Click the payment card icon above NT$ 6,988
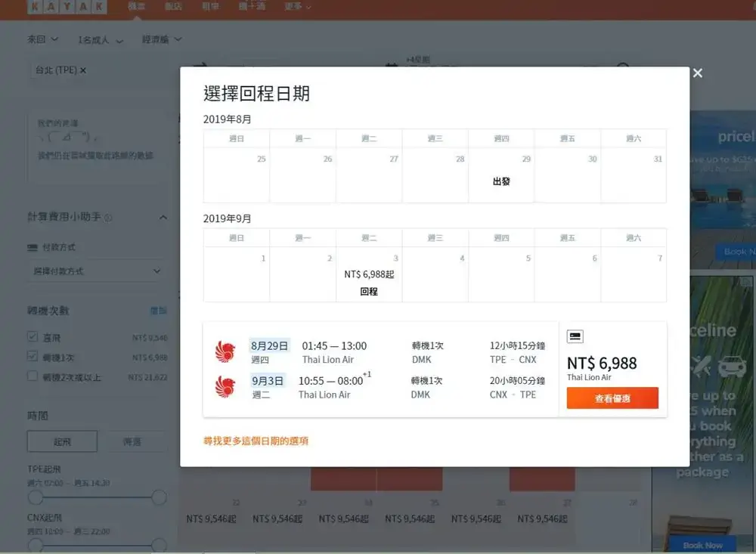 [575, 336]
